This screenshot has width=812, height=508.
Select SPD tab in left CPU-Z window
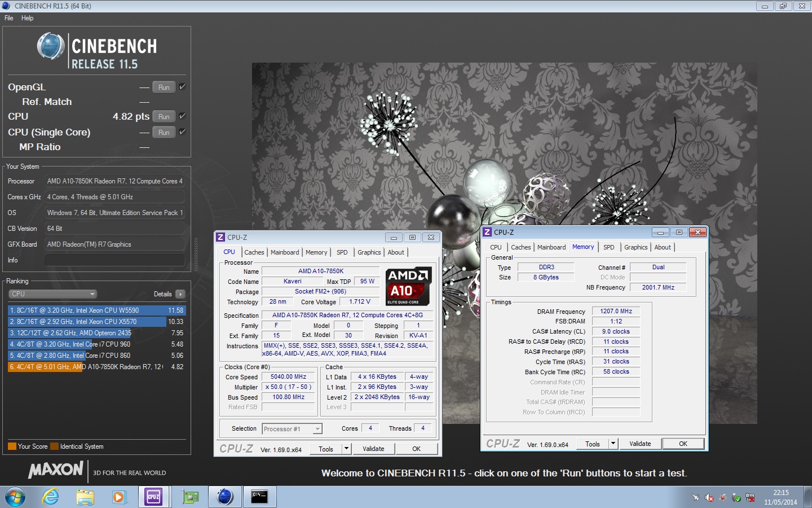click(x=342, y=252)
